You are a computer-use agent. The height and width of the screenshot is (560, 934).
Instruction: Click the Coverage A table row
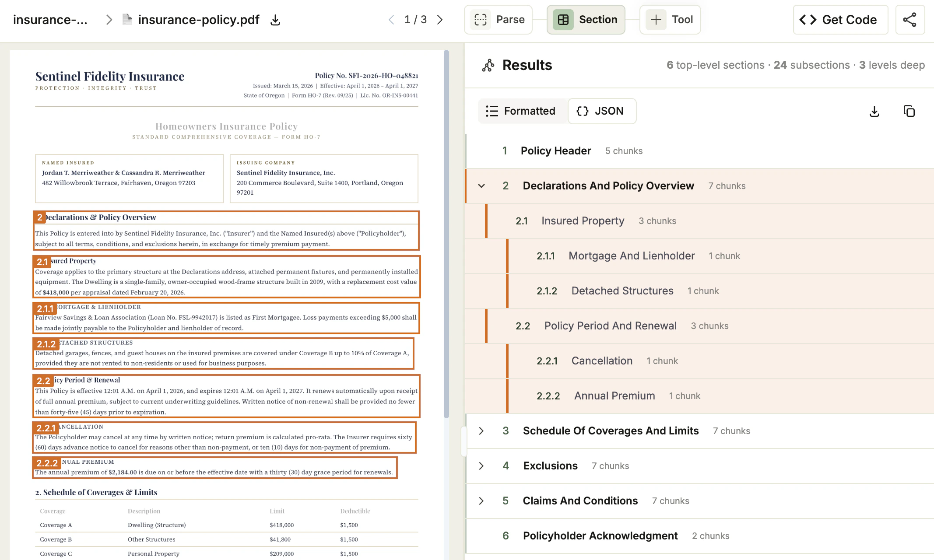(x=227, y=525)
